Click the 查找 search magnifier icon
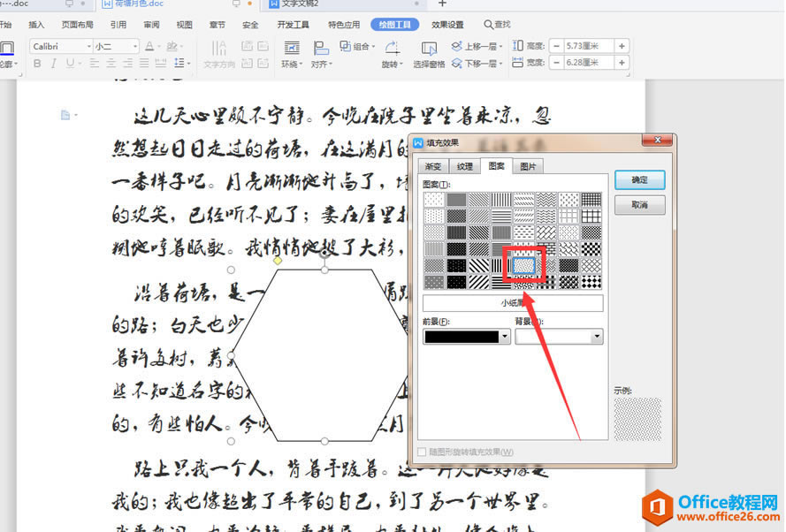Image resolution: width=786 pixels, height=532 pixels. (x=488, y=25)
